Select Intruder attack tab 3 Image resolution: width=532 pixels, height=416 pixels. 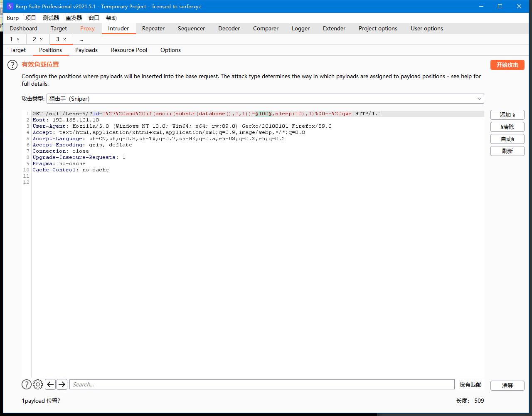pyautogui.click(x=58, y=39)
